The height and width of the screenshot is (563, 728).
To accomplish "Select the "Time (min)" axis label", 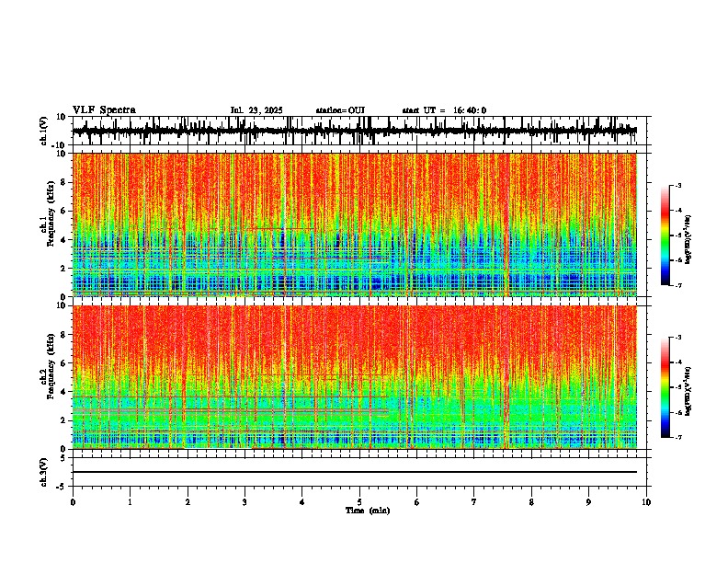I will [x=368, y=511].
